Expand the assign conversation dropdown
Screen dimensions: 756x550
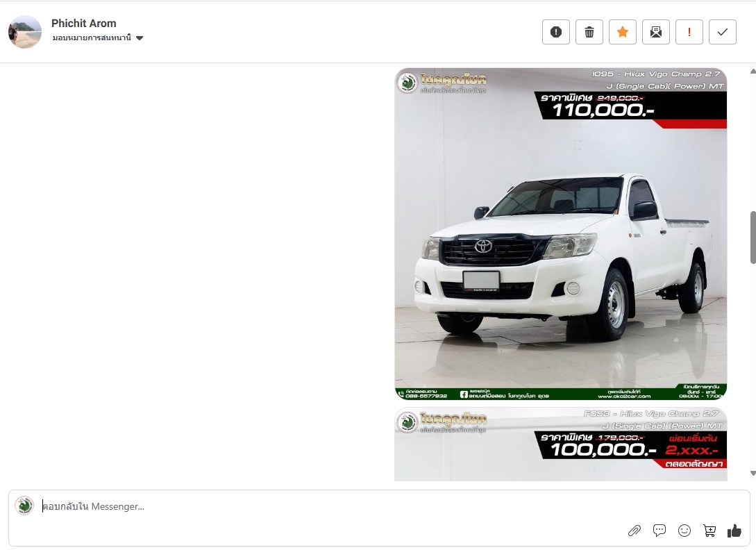pyautogui.click(x=98, y=37)
